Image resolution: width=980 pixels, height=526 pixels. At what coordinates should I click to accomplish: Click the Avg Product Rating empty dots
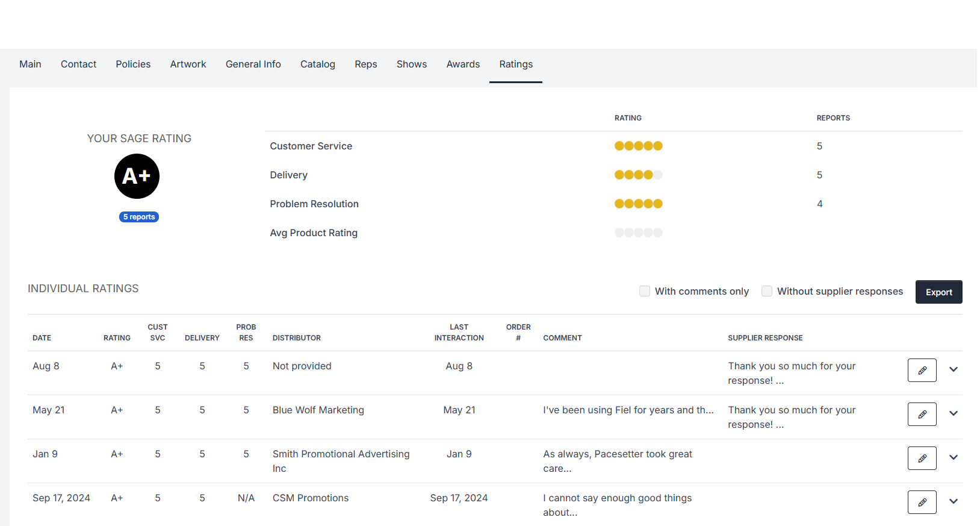pos(638,233)
